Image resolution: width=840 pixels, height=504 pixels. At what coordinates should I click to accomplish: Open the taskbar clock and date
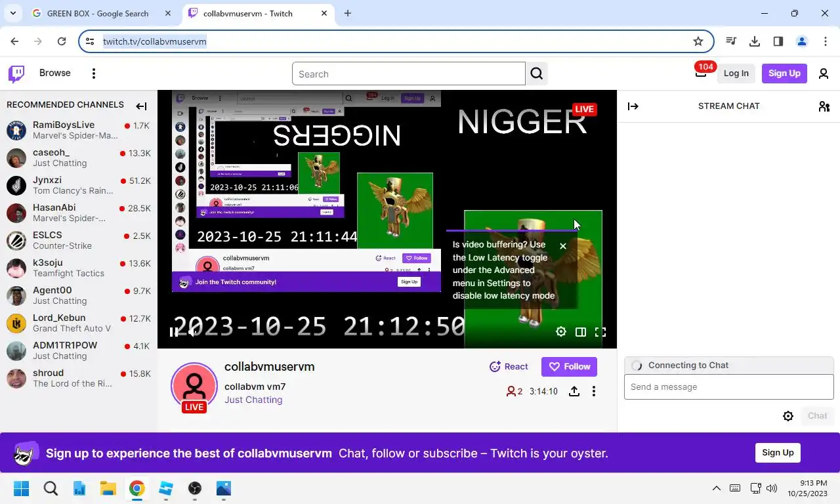[808, 488]
